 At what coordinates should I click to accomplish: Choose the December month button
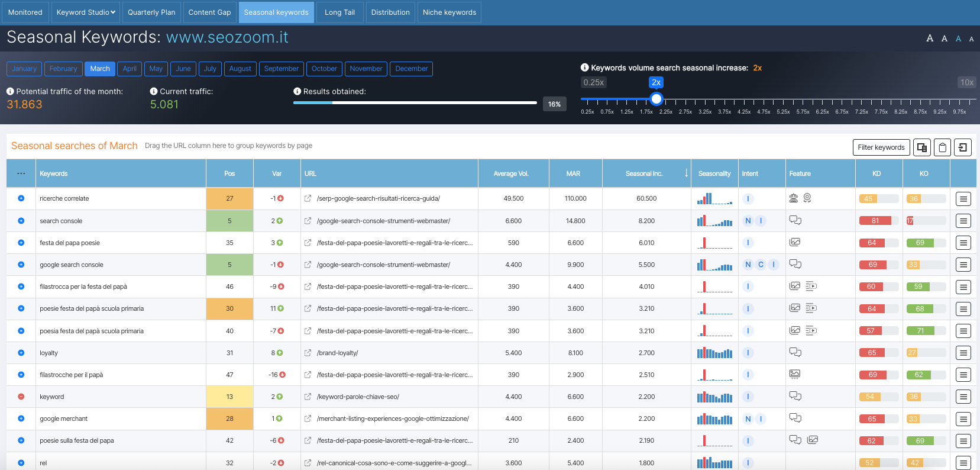click(x=412, y=69)
